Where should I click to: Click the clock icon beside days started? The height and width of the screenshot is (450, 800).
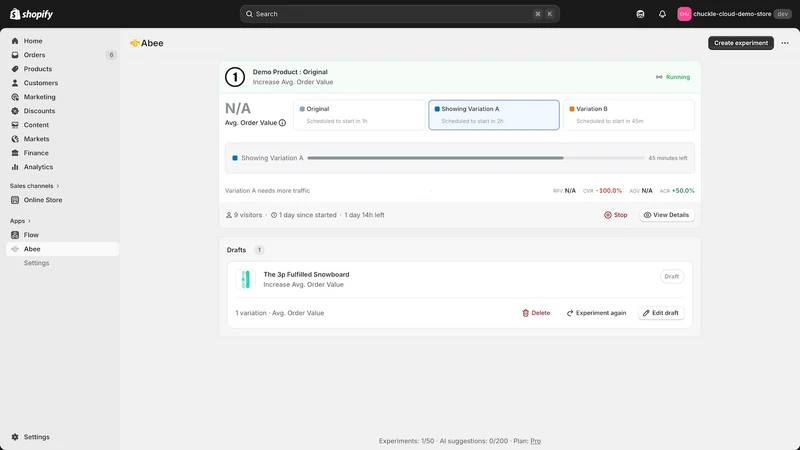click(274, 215)
